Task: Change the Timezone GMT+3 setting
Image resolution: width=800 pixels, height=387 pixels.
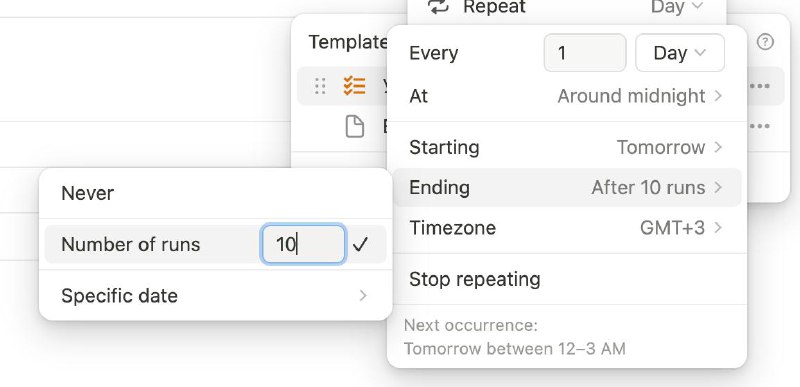Action: pos(566,227)
